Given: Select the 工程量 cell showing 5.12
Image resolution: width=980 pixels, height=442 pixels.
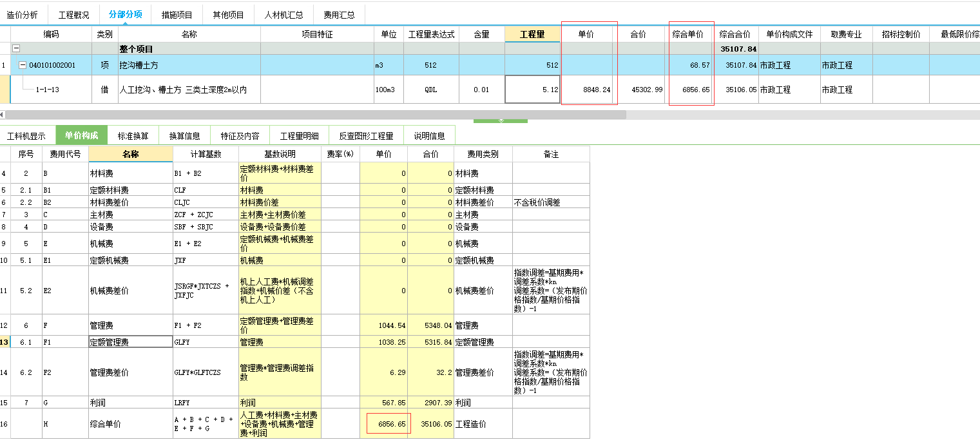Looking at the screenshot, I should (532, 90).
